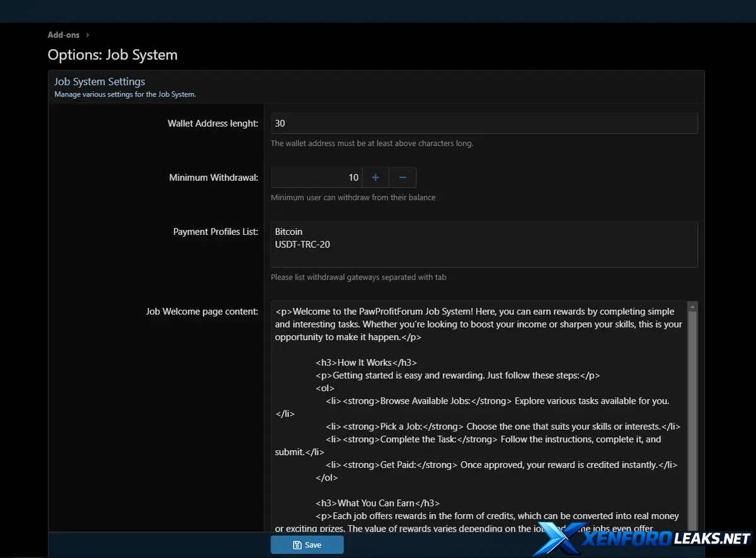Decrease Minimum Withdrawal with the minus button
Image resolution: width=756 pixels, height=558 pixels.
pos(403,178)
